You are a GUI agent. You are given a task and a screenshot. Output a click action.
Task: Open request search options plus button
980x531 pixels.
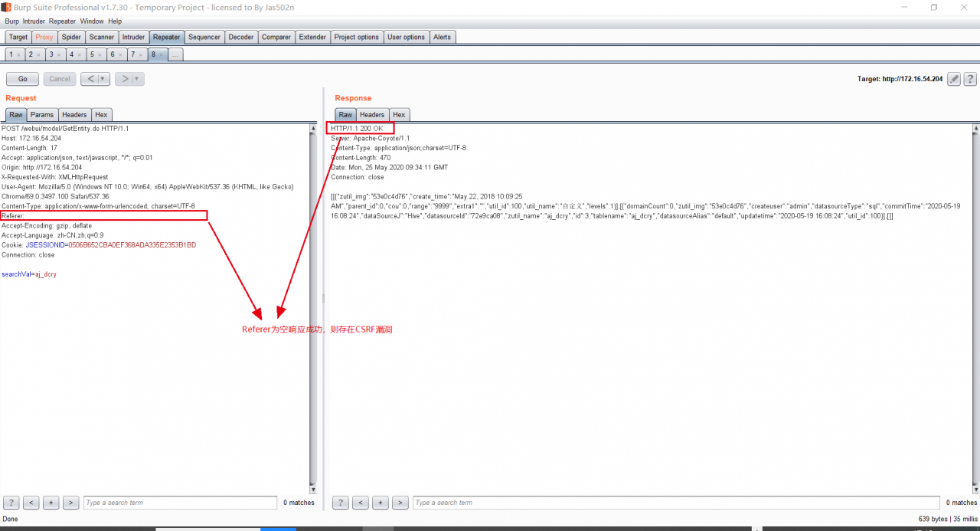pos(51,503)
